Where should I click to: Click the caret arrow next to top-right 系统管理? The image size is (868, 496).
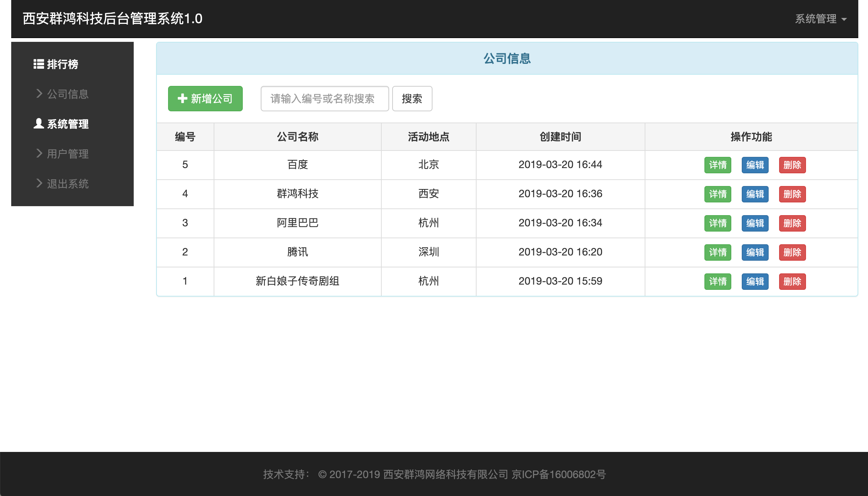pyautogui.click(x=844, y=19)
